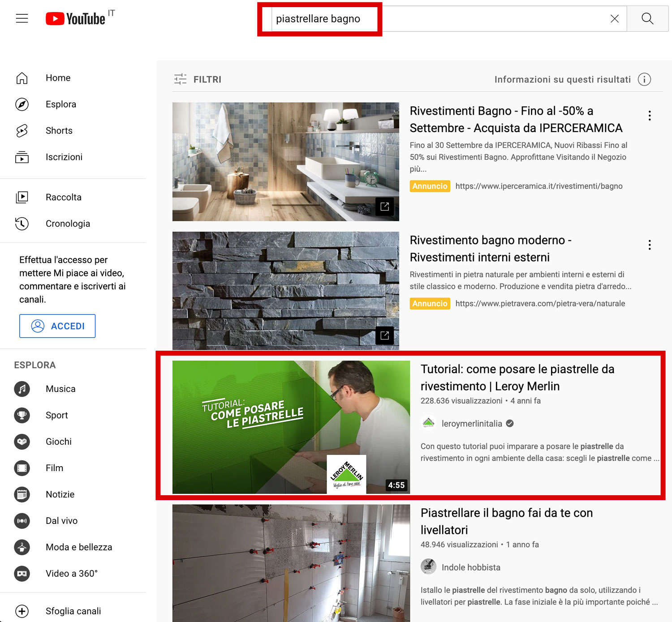This screenshot has height=622, width=672.
Task: Open Leroy Merlin tutorial video thumbnail
Action: (x=291, y=427)
